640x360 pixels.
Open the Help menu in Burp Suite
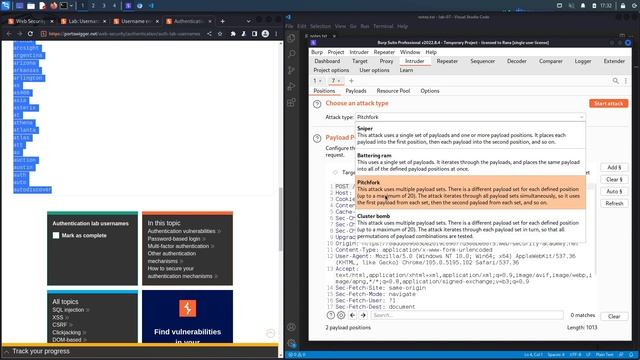coord(431,52)
